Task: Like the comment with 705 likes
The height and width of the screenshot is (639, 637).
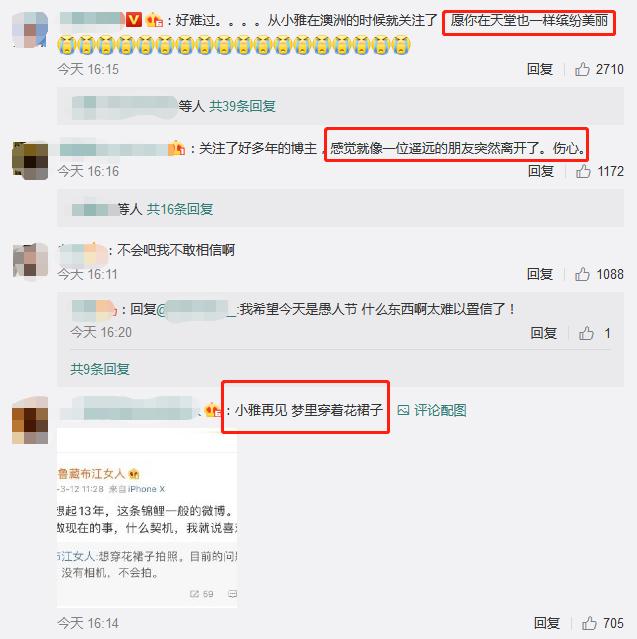Action: click(589, 623)
